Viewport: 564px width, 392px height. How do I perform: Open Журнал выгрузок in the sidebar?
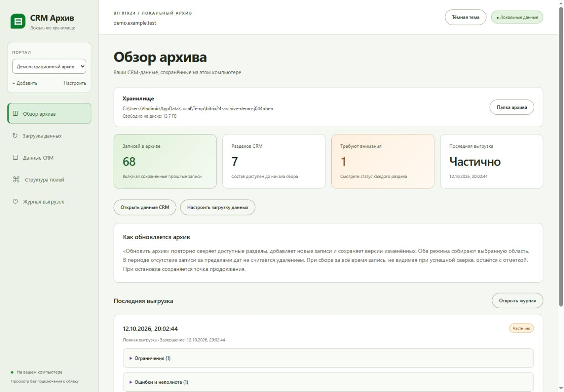(49, 202)
